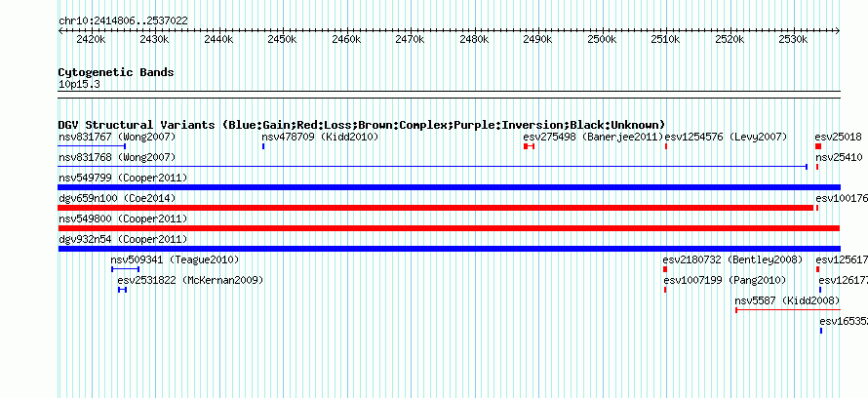
Task: Click the Cytogenetic Bands track title
Action: click(x=116, y=72)
